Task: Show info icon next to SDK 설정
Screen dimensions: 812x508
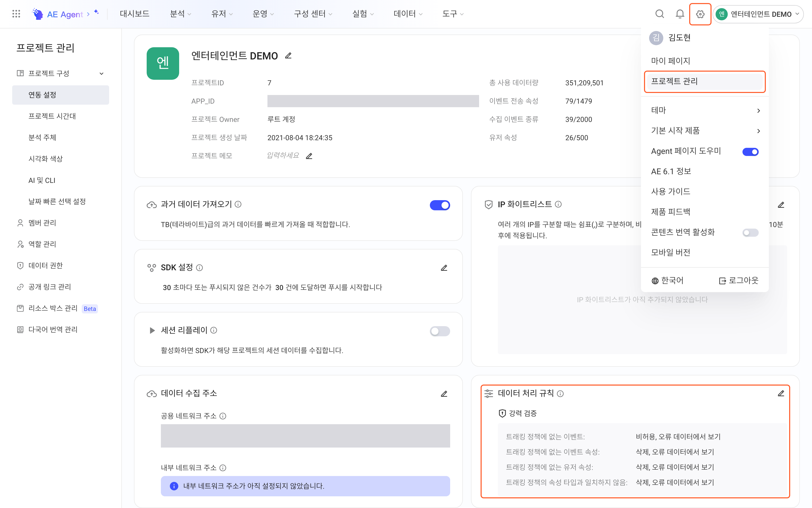Action: 199,268
